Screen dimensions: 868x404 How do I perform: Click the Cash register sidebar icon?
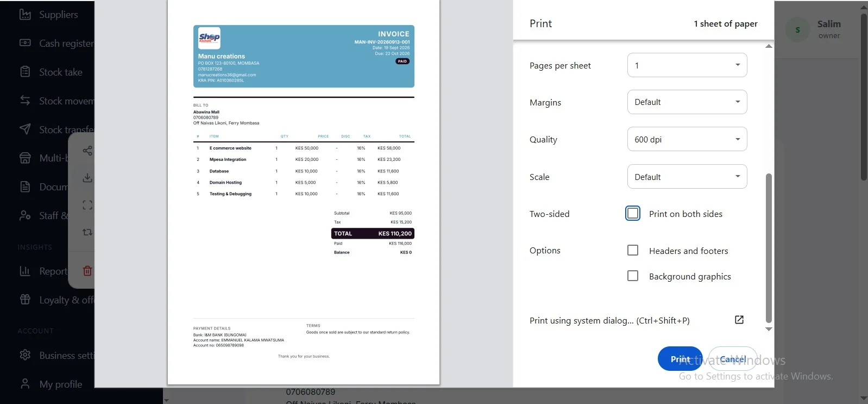(x=25, y=42)
